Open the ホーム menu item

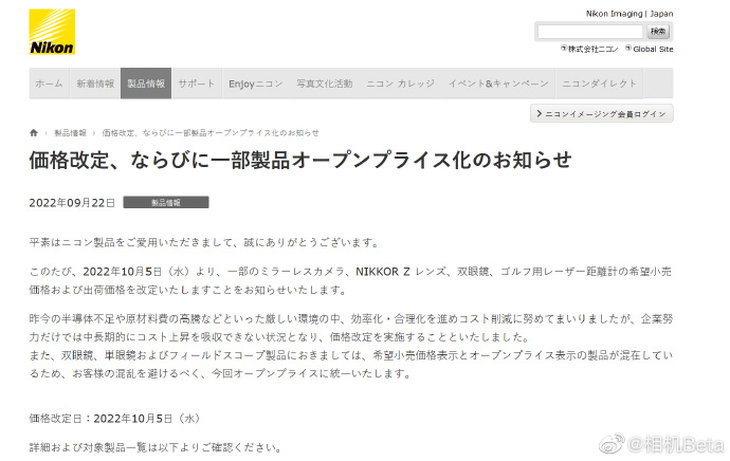pyautogui.click(x=49, y=83)
